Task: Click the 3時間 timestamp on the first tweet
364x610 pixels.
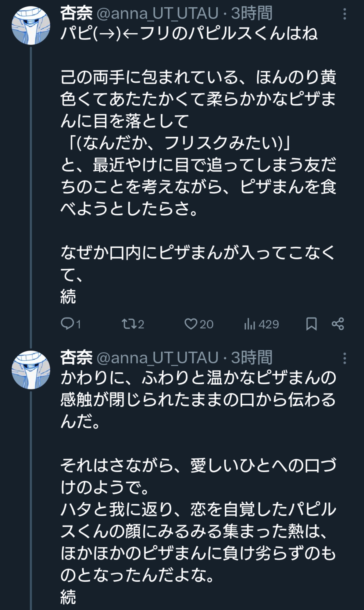Action: (252, 13)
